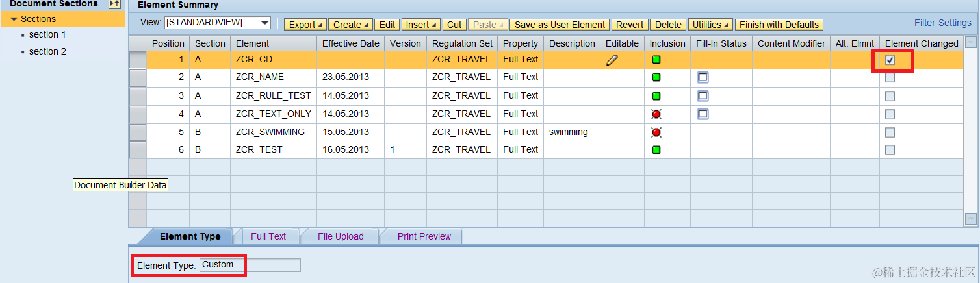This screenshot has height=283, width=980.
Task: Click the table scroll up arrow
Action: tap(971, 42)
